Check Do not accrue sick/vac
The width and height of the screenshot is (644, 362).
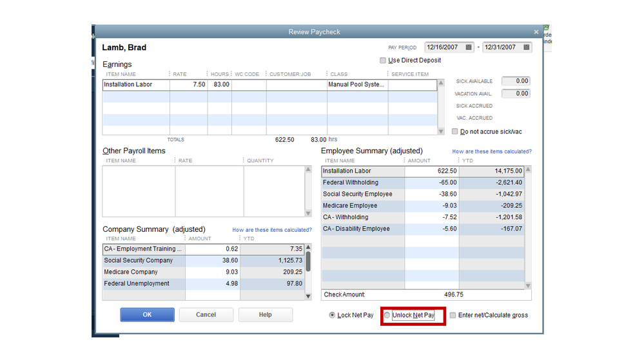pyautogui.click(x=455, y=131)
